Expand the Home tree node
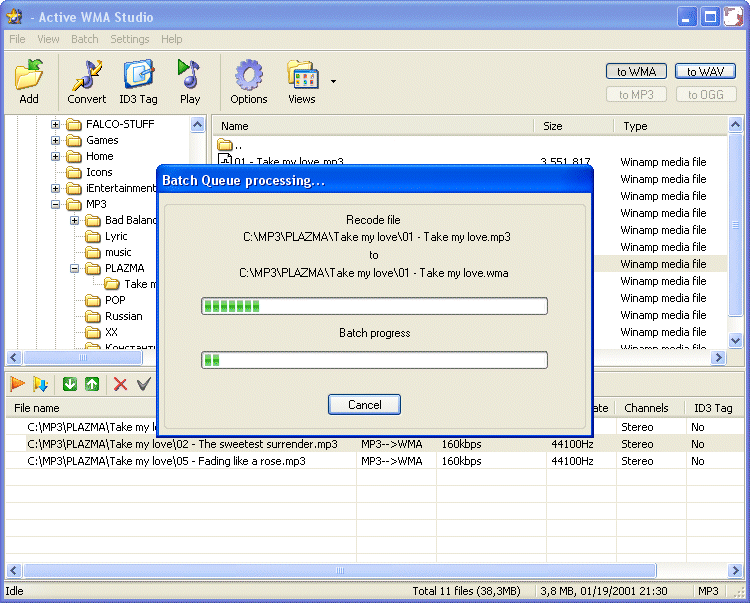The height and width of the screenshot is (603, 750). (55, 156)
